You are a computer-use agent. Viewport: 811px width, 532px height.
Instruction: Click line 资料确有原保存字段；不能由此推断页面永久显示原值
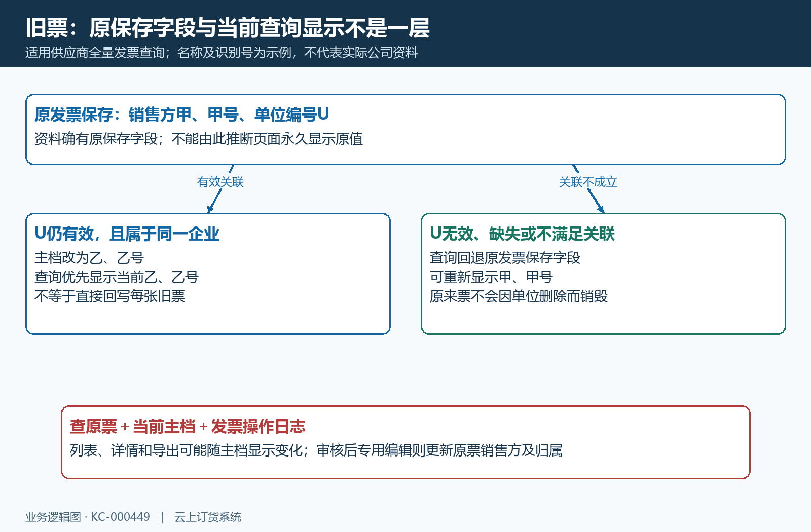pyautogui.click(x=199, y=139)
